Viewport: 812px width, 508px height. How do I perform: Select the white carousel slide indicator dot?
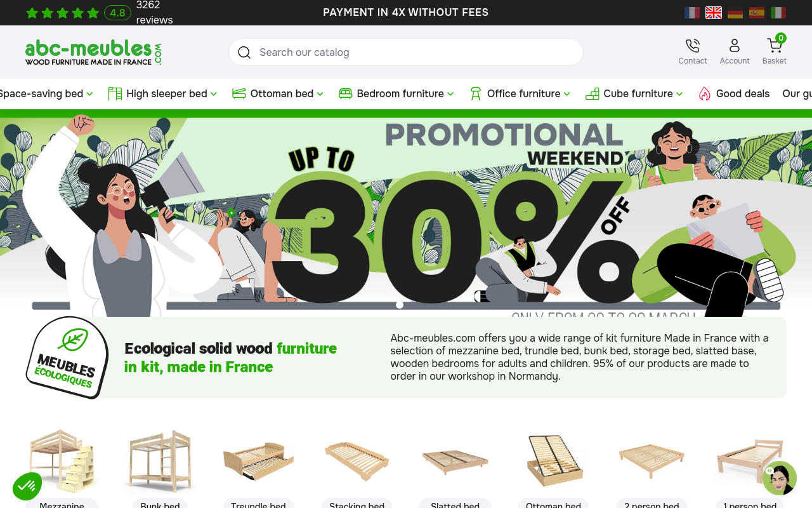400,305
